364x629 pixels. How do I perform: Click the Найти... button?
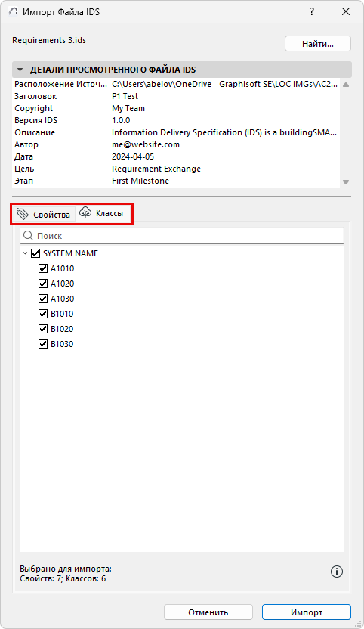click(x=318, y=44)
